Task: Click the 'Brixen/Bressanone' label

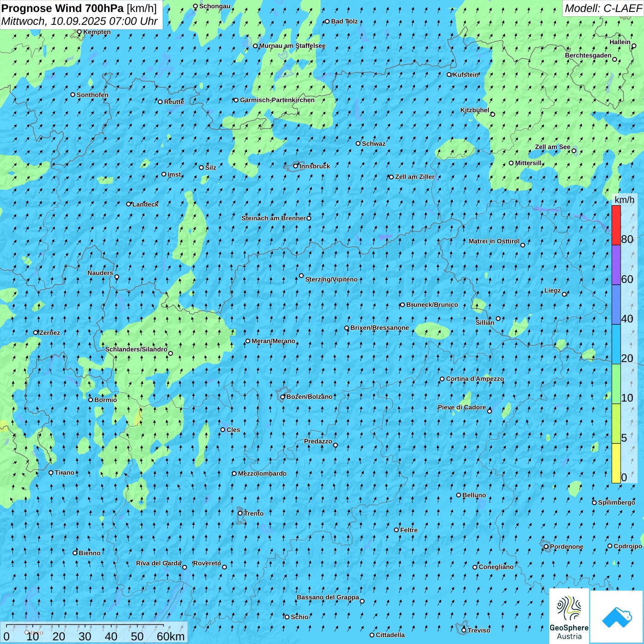Action: pyautogui.click(x=379, y=328)
